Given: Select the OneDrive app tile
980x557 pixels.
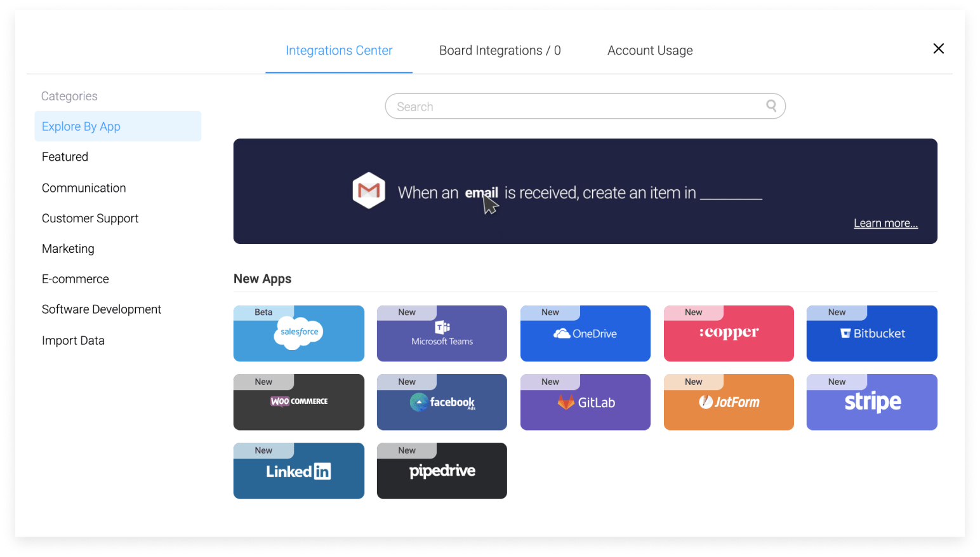Looking at the screenshot, I should (585, 333).
